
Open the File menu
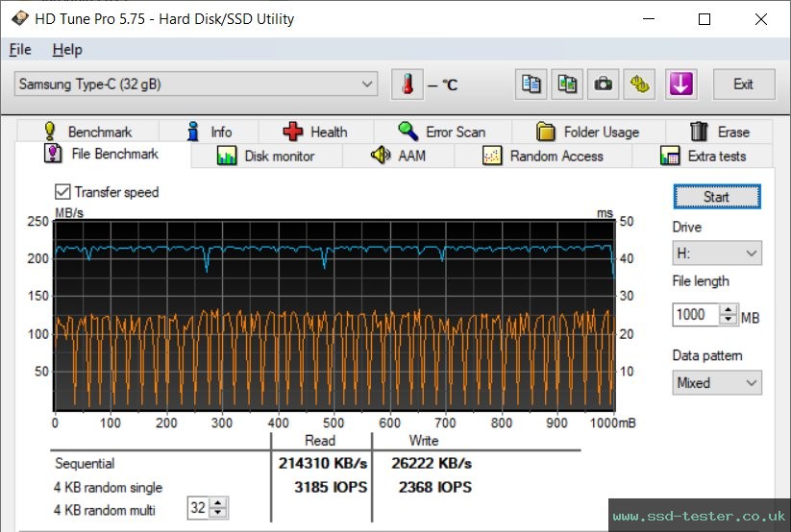coord(20,49)
